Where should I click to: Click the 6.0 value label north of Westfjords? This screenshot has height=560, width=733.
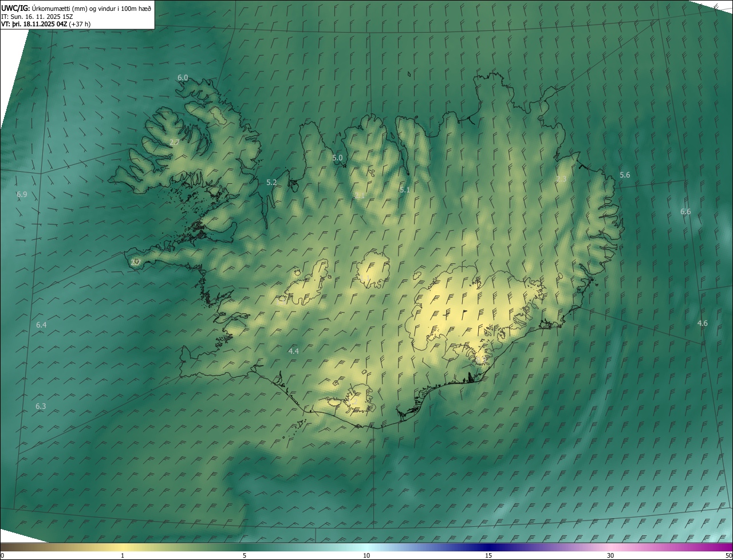(183, 77)
